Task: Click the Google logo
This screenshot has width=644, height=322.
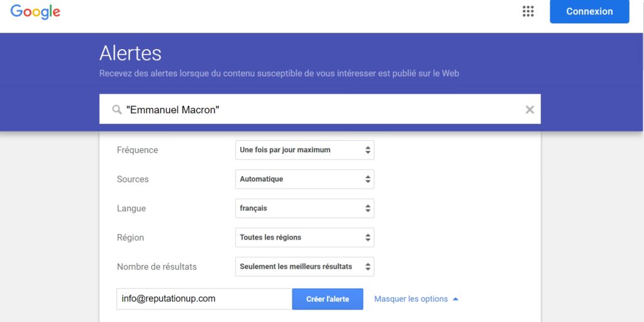Action: (35, 11)
